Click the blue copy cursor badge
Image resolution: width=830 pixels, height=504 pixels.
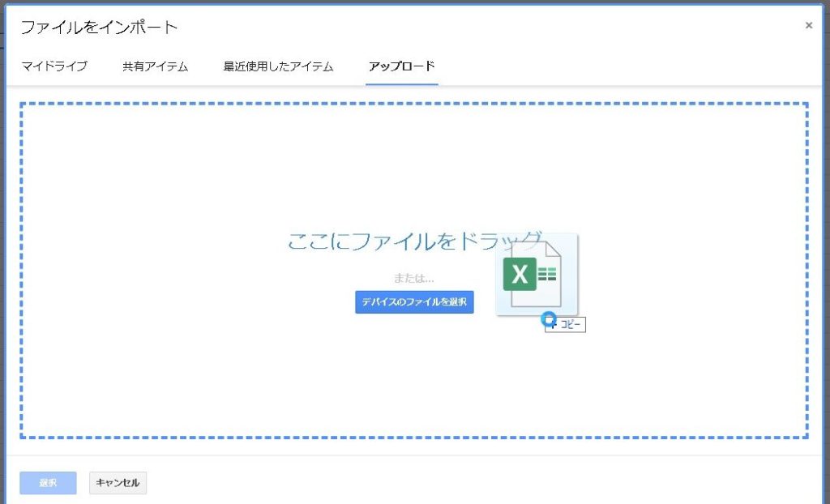click(x=550, y=319)
